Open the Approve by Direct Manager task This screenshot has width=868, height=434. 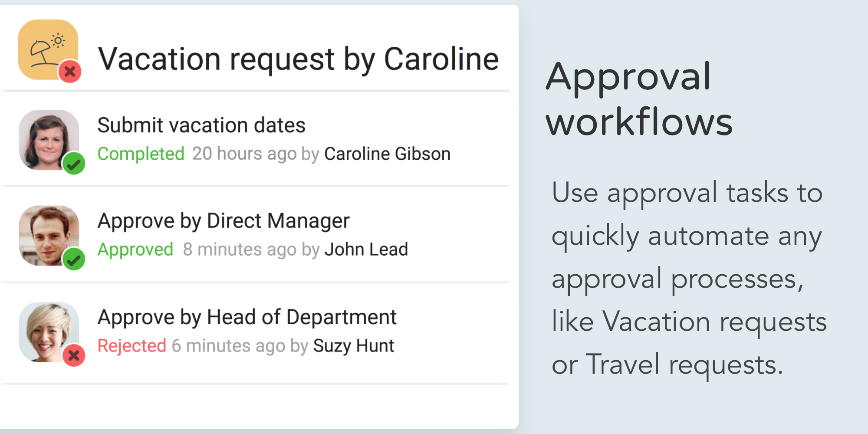[x=224, y=221]
